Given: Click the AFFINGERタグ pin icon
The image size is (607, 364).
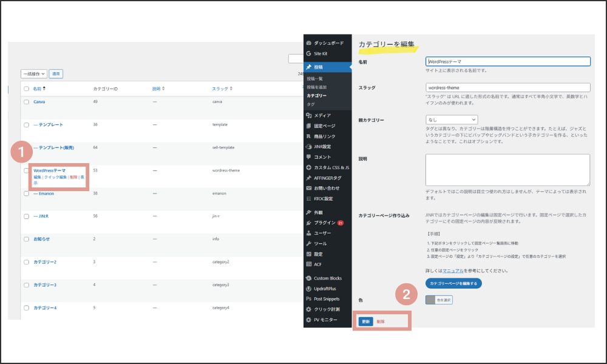Looking at the screenshot, I should 308,178.
